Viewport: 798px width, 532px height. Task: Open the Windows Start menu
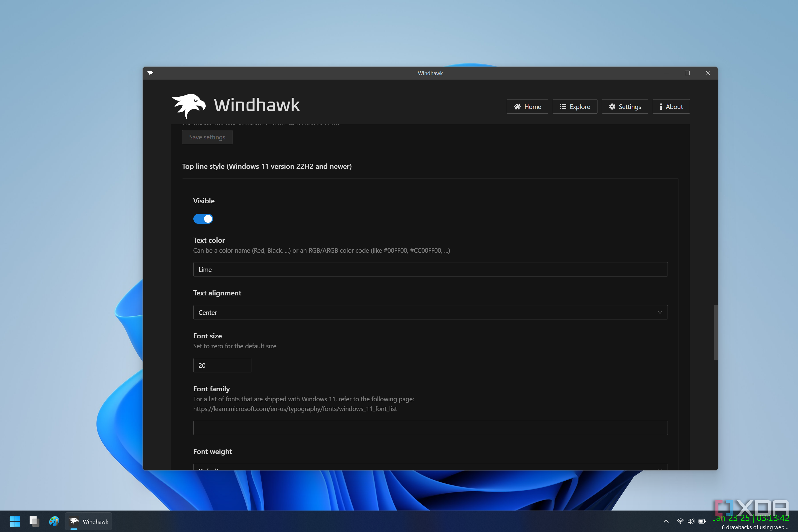(15, 521)
